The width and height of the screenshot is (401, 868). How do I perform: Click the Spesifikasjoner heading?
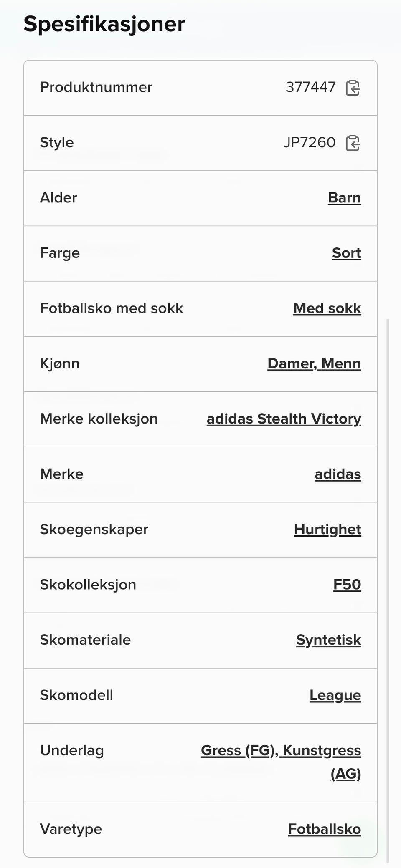[x=104, y=24]
